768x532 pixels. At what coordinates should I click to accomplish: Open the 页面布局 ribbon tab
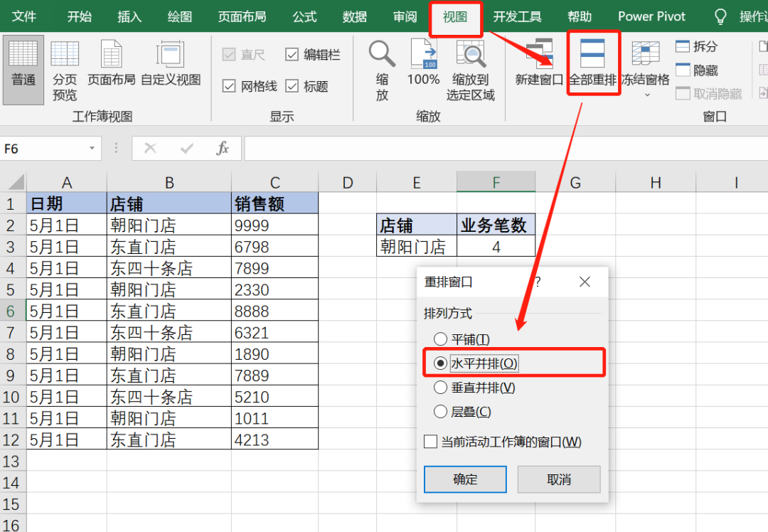tap(242, 16)
